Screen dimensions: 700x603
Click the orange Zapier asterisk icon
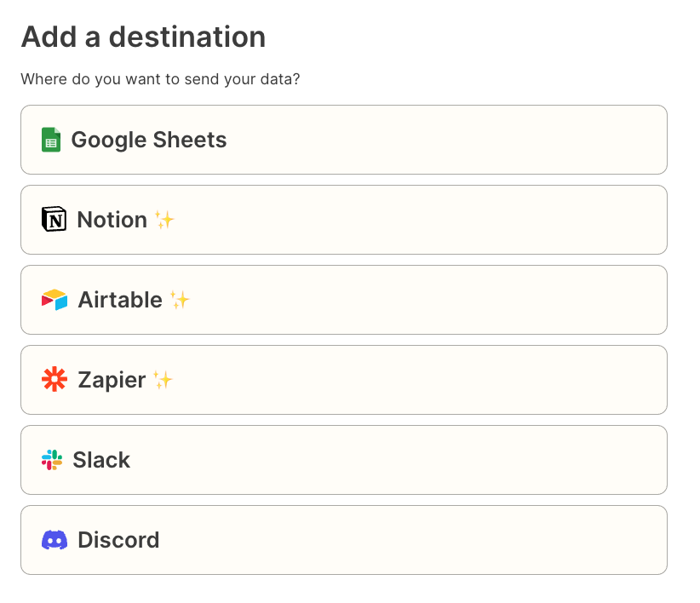(55, 379)
